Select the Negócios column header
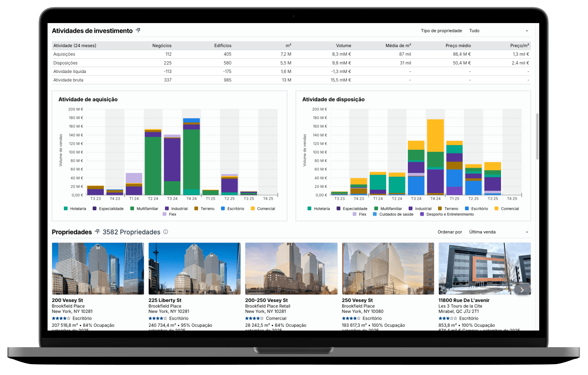588x375 pixels. (x=162, y=45)
